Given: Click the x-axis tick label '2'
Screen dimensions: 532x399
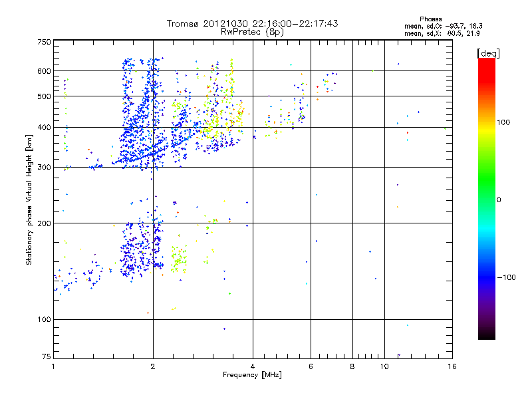Looking at the screenshot, I should click(153, 366).
